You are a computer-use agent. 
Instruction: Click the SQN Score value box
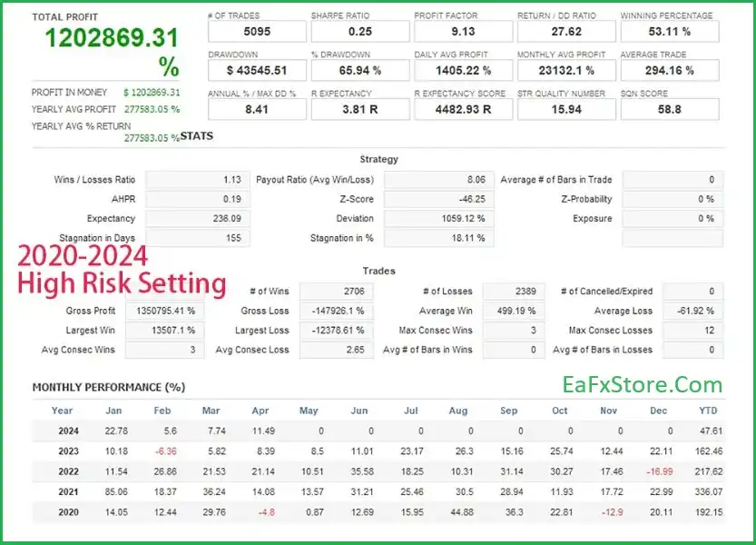tap(669, 109)
